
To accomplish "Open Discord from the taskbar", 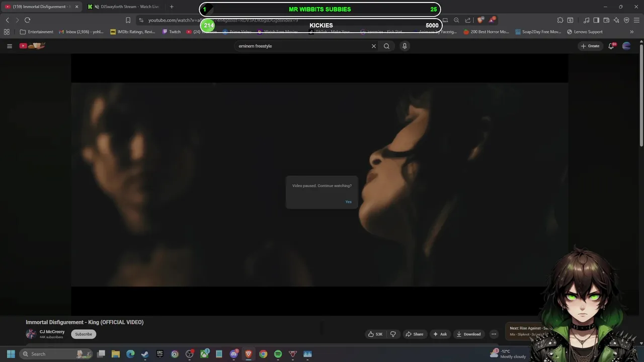I will 233,354.
